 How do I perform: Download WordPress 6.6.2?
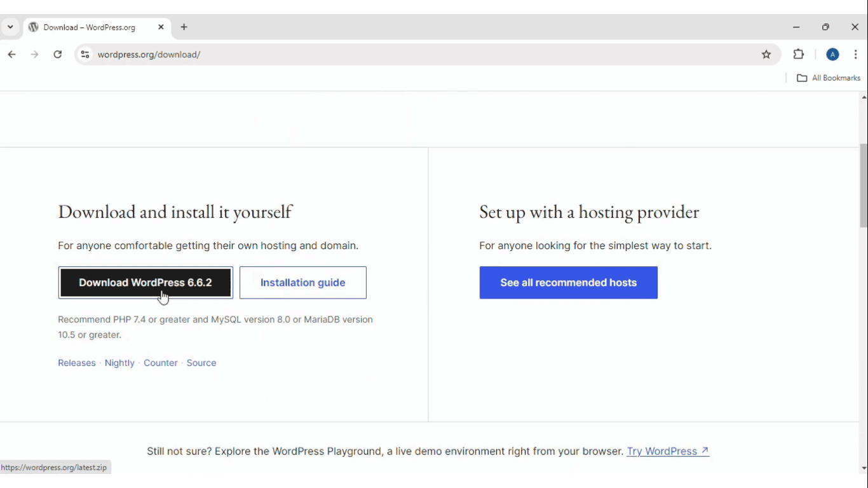point(146,283)
